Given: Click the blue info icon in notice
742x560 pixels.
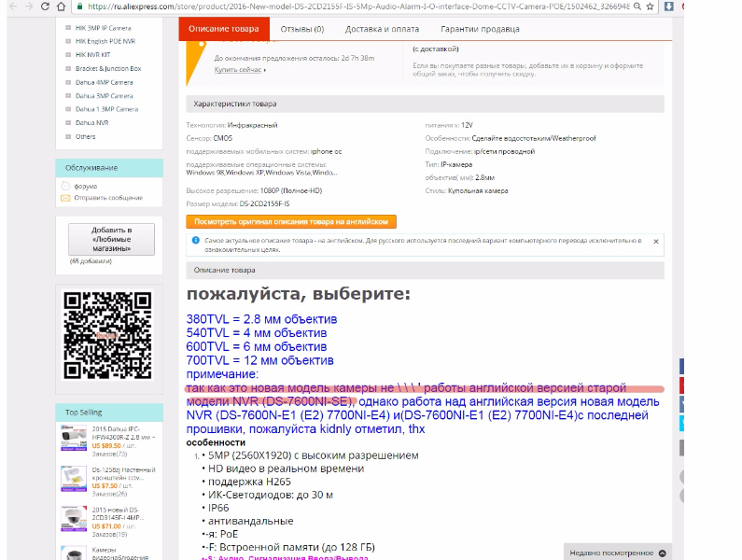Looking at the screenshot, I should click(195, 240).
